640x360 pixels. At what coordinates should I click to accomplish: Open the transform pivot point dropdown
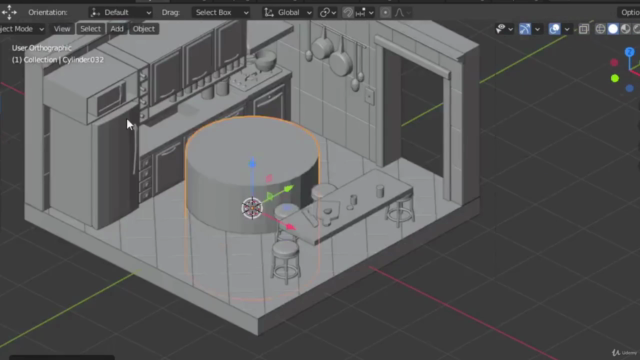tap(328, 13)
